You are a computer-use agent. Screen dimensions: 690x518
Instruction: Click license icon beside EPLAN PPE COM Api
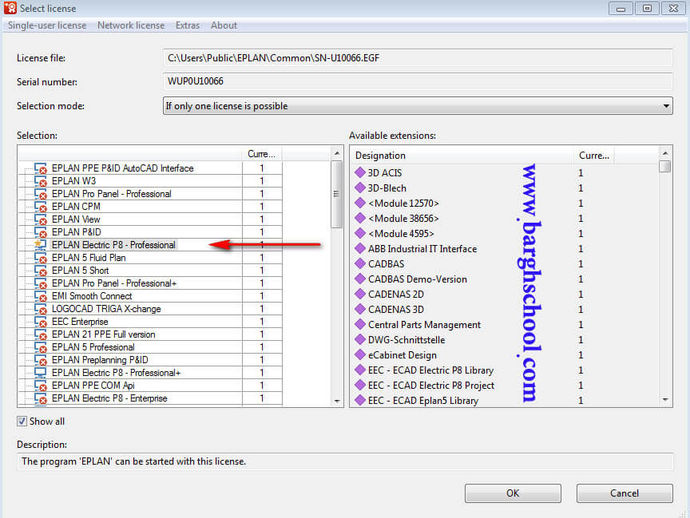point(41,386)
